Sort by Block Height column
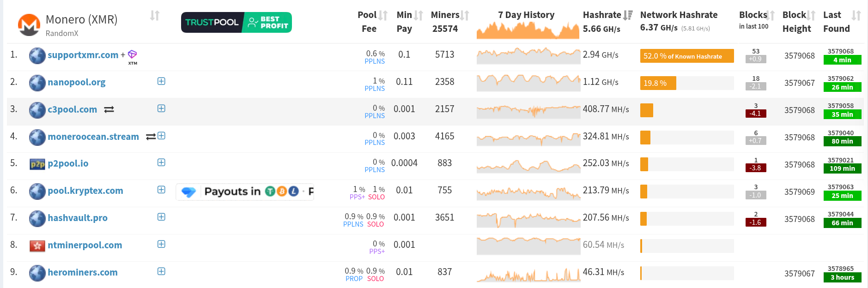 click(x=811, y=16)
